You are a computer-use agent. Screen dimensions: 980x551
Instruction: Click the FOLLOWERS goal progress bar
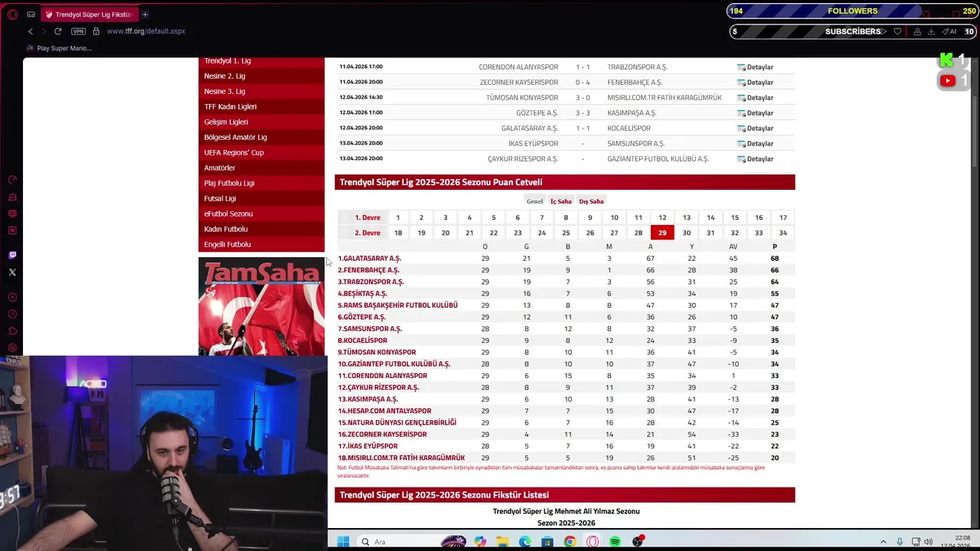pyautogui.click(x=852, y=11)
